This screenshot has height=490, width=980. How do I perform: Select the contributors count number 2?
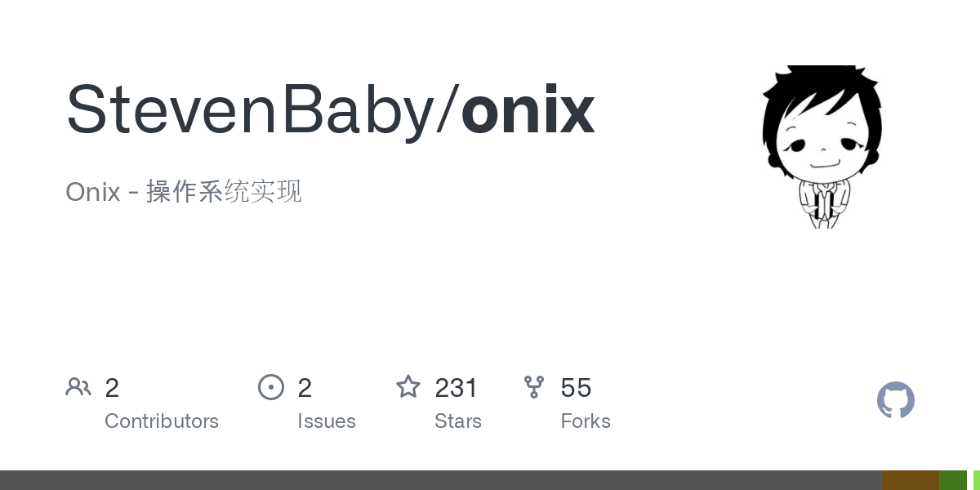click(x=112, y=388)
